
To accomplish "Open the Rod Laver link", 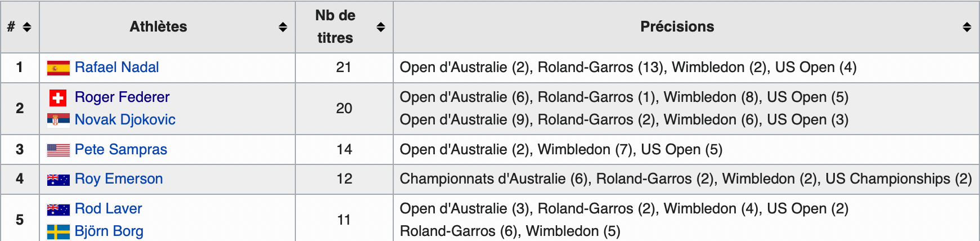I will coord(109,209).
